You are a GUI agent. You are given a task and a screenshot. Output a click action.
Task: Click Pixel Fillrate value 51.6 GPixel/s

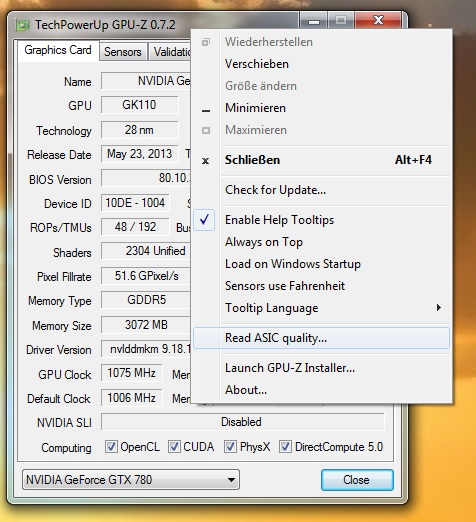click(x=146, y=276)
